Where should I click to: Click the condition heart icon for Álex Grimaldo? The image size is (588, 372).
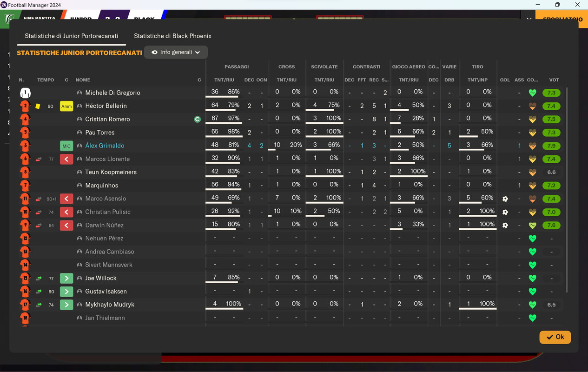point(533,146)
